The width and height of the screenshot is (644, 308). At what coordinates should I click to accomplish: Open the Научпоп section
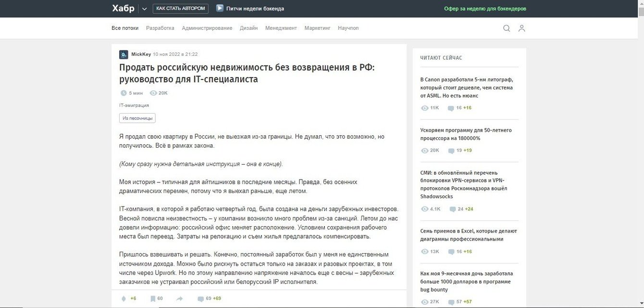348,28
